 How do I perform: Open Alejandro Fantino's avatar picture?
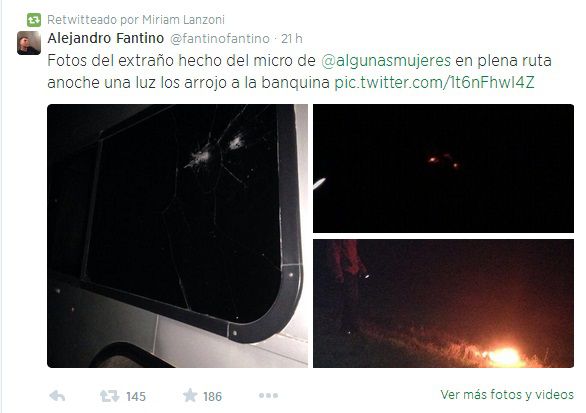tap(29, 43)
